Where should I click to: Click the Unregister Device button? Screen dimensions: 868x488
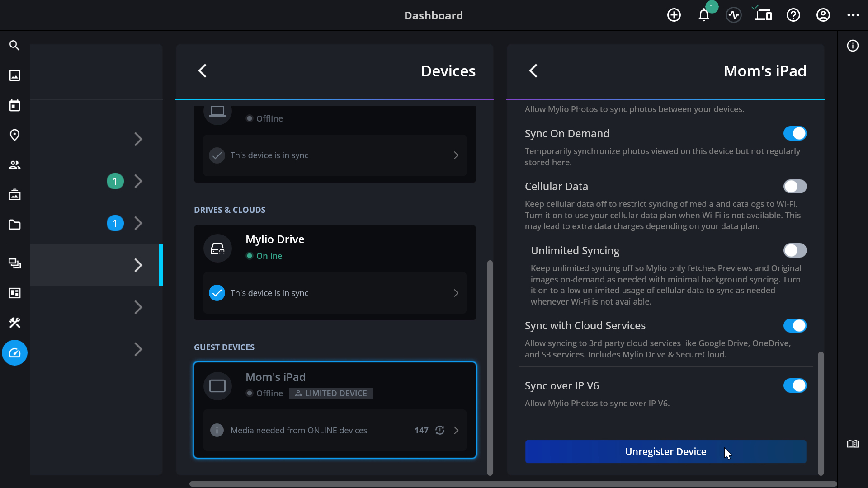tap(665, 451)
